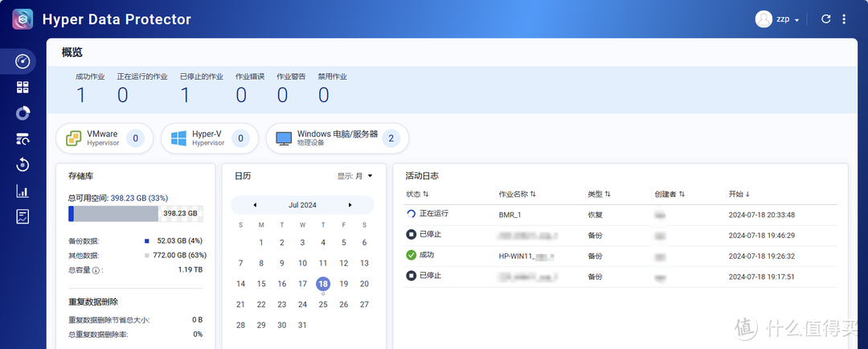Image resolution: width=868 pixels, height=349 pixels.
Task: Open the bar chart reports sidebar icon
Action: [23, 191]
